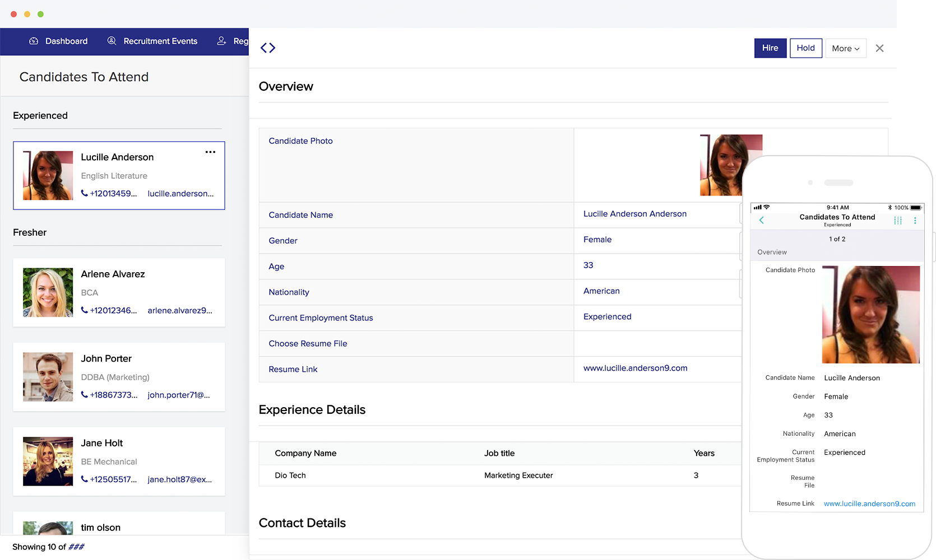
Task: Click John Porter's photo thumbnail
Action: point(48,377)
